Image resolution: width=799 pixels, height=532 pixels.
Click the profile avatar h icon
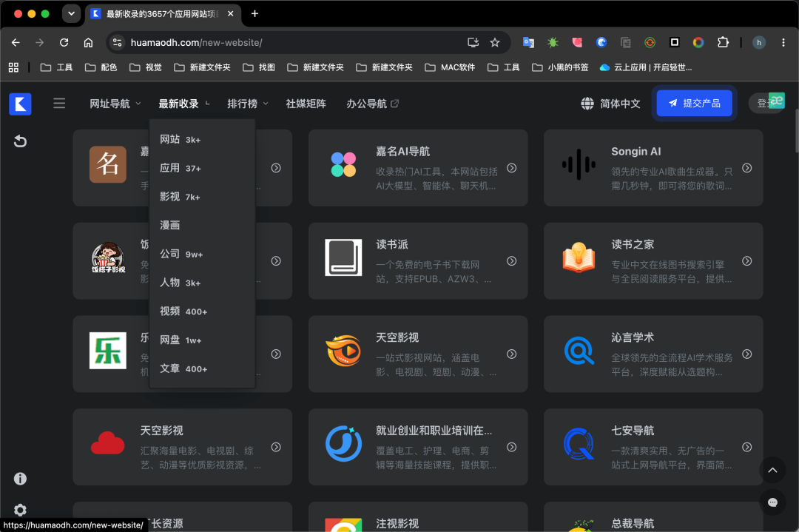coord(759,42)
